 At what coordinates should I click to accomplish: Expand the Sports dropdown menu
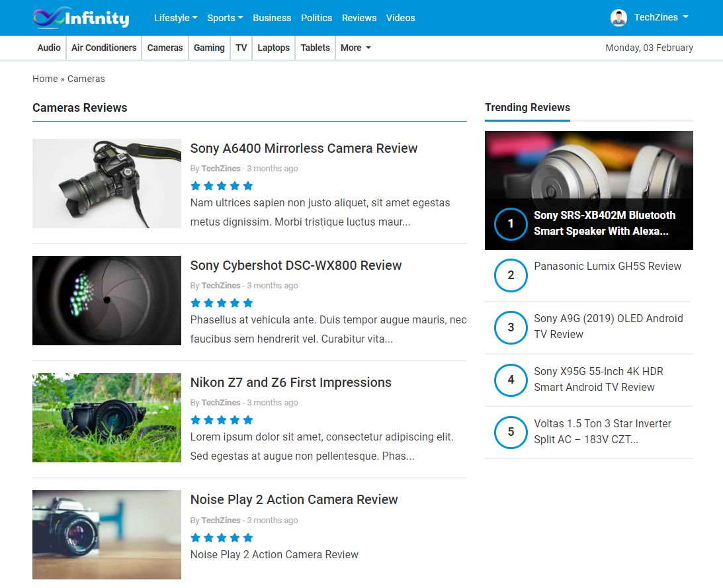pyautogui.click(x=225, y=17)
